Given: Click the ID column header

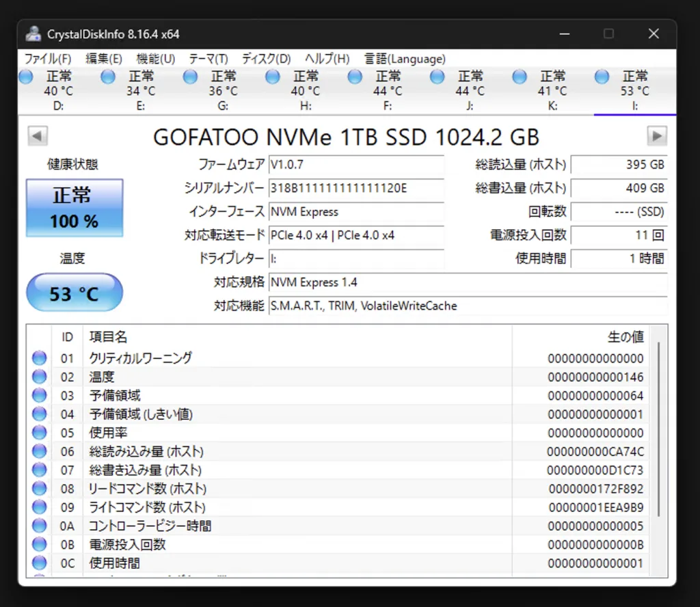Looking at the screenshot, I should (x=67, y=337).
